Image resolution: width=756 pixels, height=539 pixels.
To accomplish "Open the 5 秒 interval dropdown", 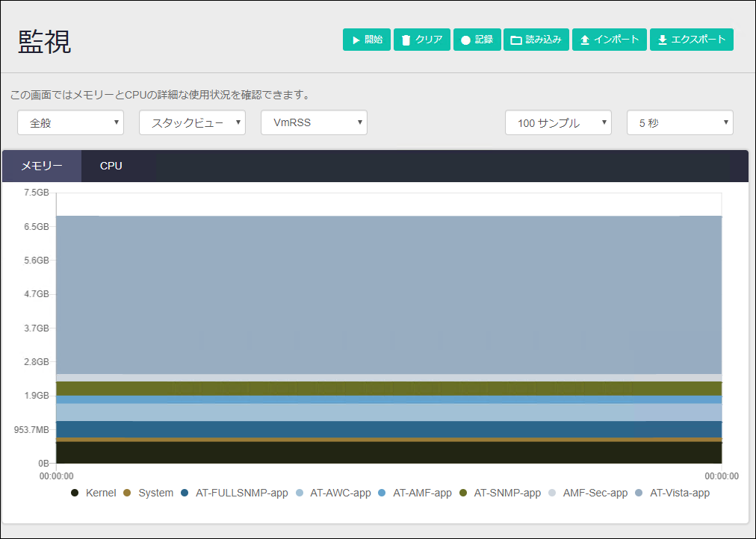I will point(680,122).
